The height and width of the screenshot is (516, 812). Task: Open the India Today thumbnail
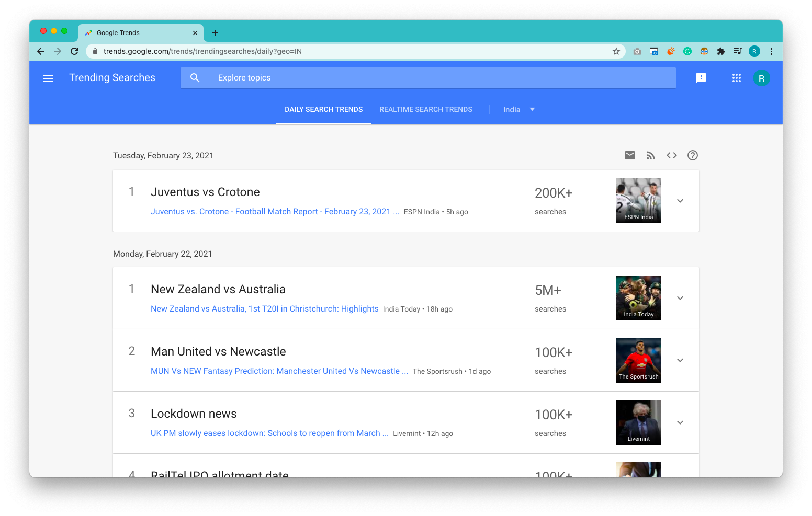[x=639, y=298]
